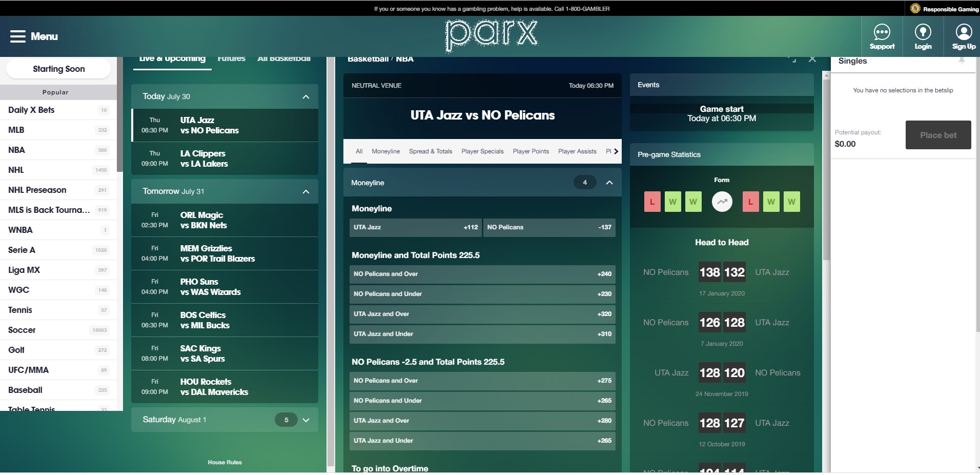The image size is (980, 475).
Task: Open WNBA in the sidebar
Action: (x=58, y=230)
